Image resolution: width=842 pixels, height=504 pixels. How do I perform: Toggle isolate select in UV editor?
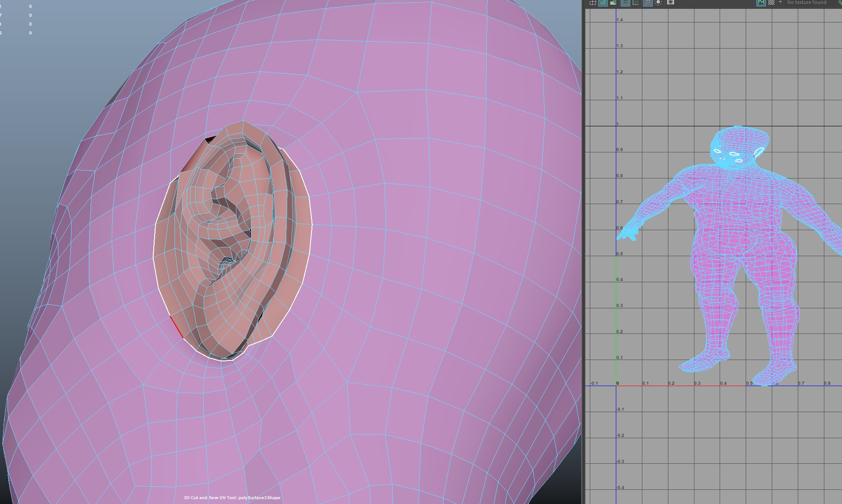(x=658, y=2)
